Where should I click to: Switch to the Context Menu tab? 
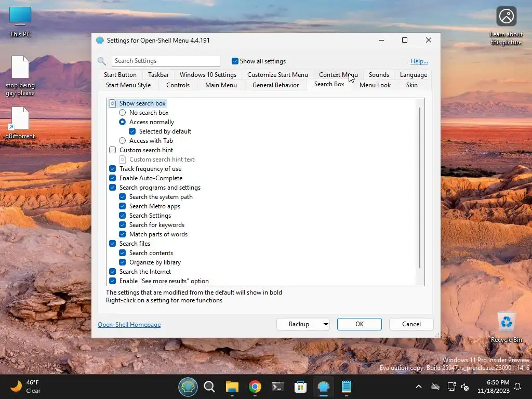click(x=338, y=75)
